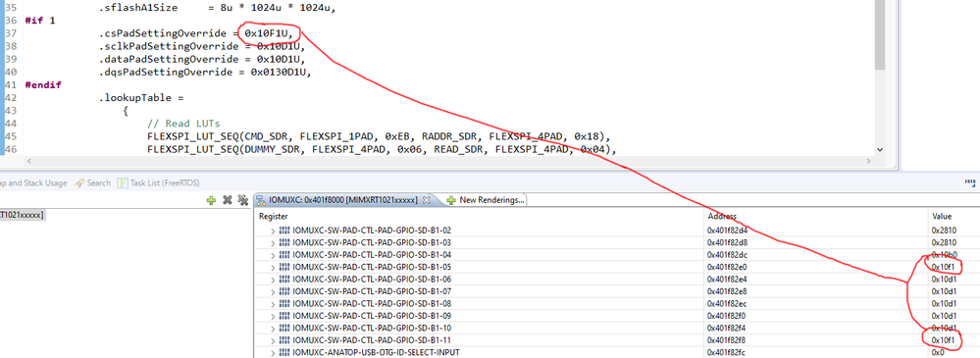Click the #endif preprocessor directive
The height and width of the screenshot is (358, 980).
point(43,84)
